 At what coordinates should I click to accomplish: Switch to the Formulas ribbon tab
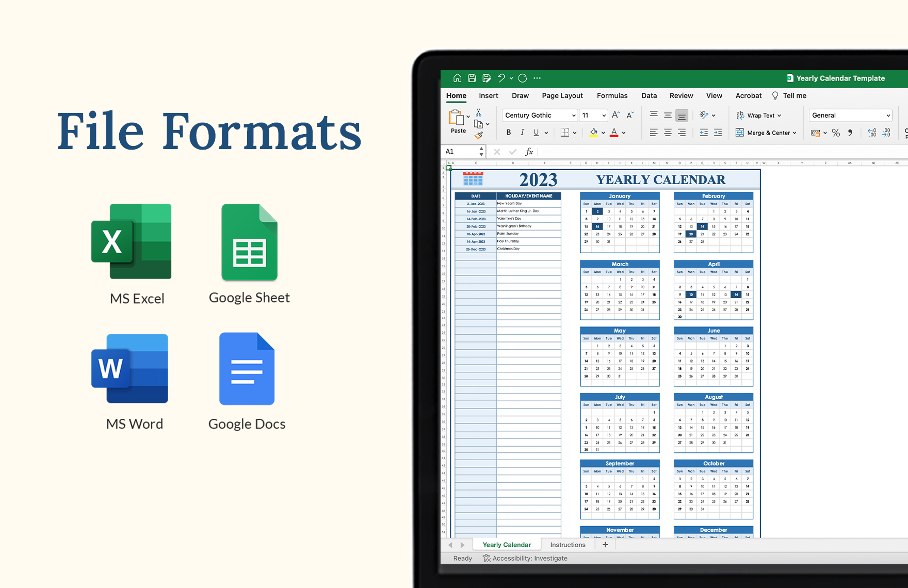pos(612,95)
